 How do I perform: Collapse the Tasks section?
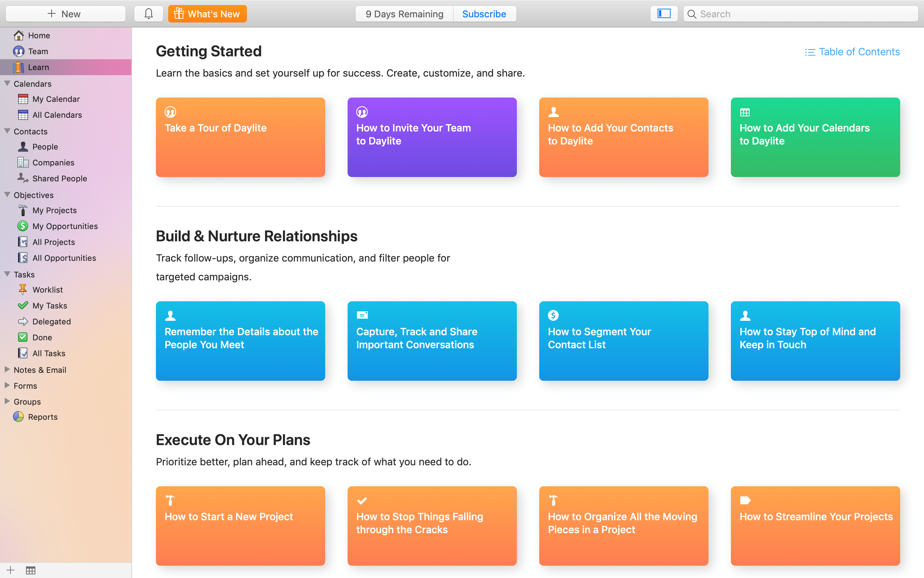click(x=7, y=274)
